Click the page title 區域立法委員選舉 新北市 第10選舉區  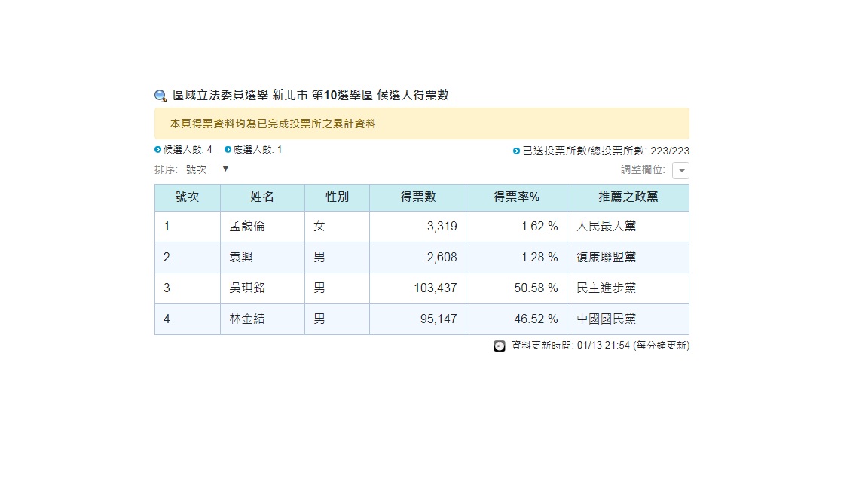[x=273, y=95]
